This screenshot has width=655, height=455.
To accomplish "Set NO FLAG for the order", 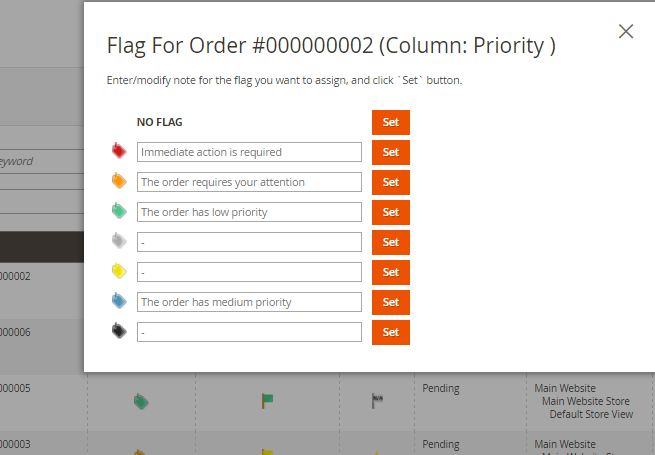I will (391, 122).
